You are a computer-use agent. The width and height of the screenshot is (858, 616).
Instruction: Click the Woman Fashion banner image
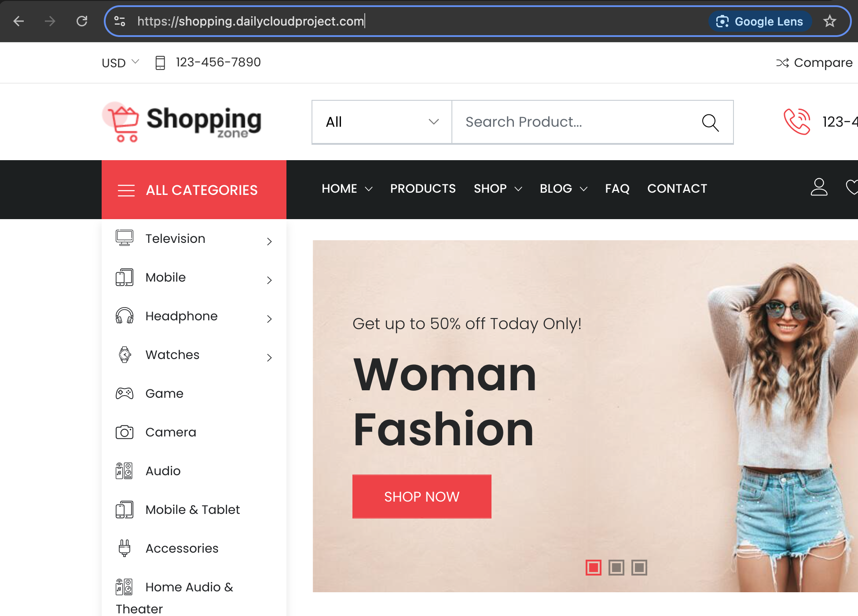pyautogui.click(x=585, y=416)
